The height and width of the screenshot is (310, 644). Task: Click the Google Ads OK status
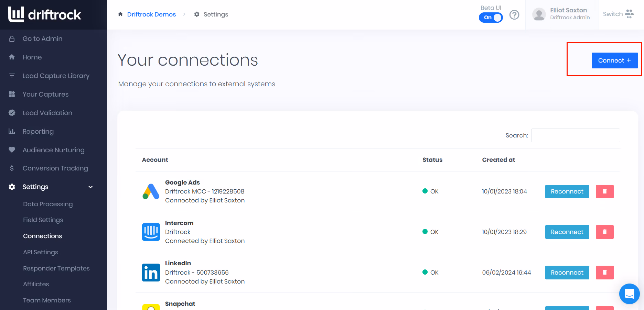(x=430, y=191)
